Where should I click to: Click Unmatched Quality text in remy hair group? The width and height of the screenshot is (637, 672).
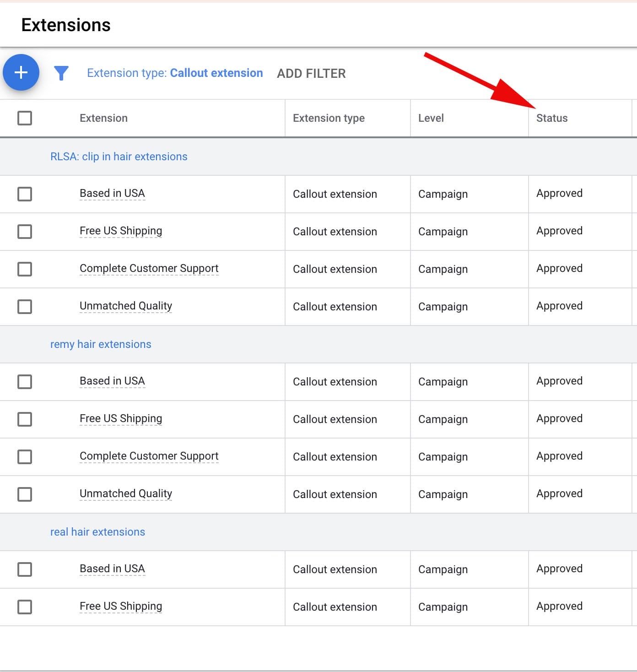coord(126,493)
